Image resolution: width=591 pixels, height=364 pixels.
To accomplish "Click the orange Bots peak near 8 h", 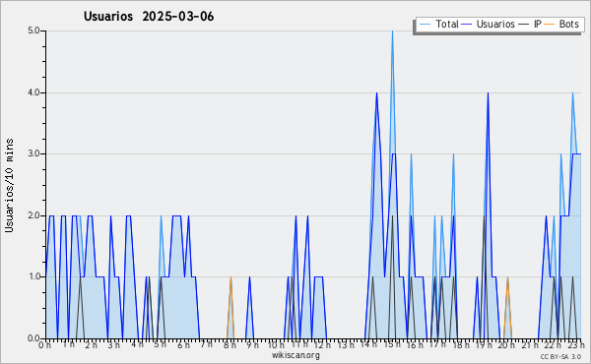I will click(x=230, y=277).
